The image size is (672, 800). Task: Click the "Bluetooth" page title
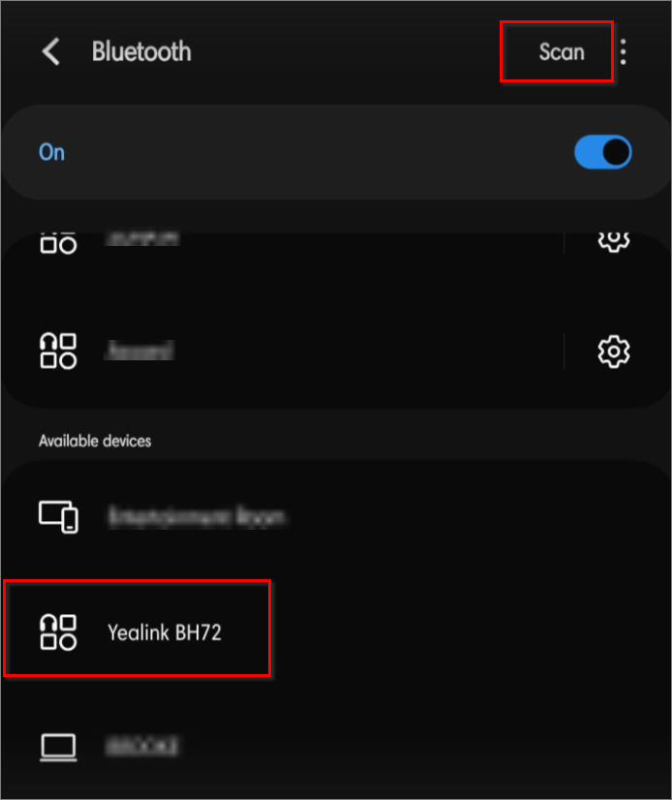click(141, 52)
